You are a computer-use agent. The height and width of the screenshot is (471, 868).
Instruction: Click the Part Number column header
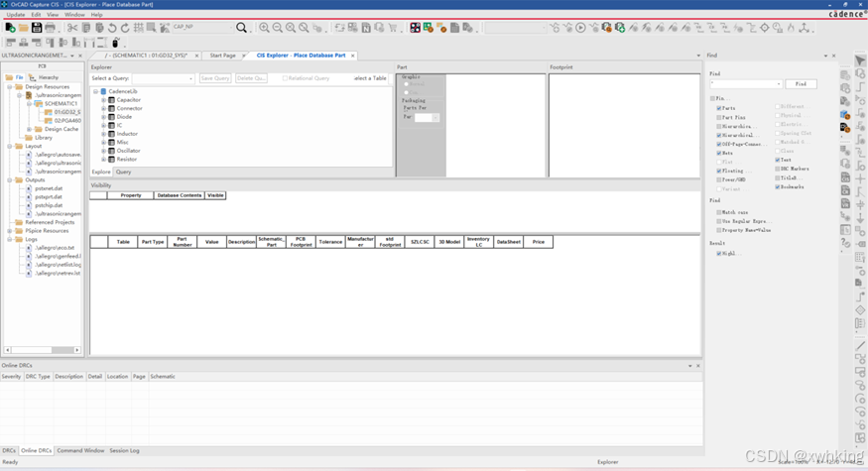point(183,242)
